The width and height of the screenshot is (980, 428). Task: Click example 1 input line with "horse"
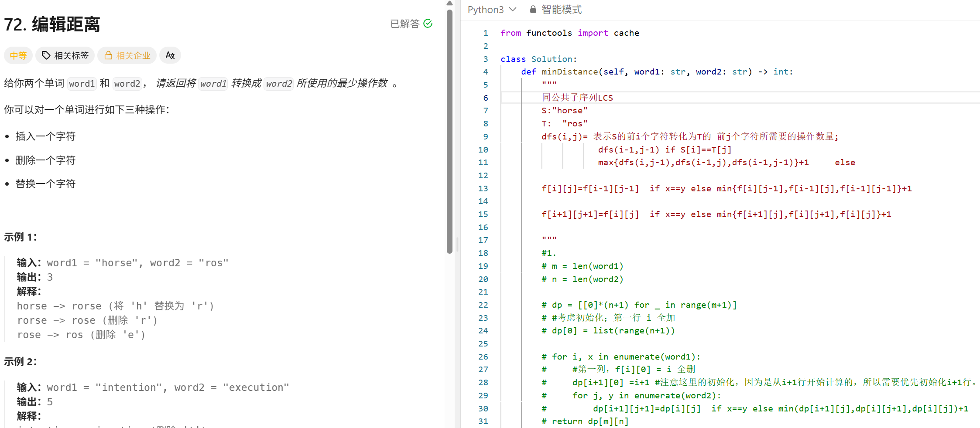pyautogui.click(x=123, y=263)
